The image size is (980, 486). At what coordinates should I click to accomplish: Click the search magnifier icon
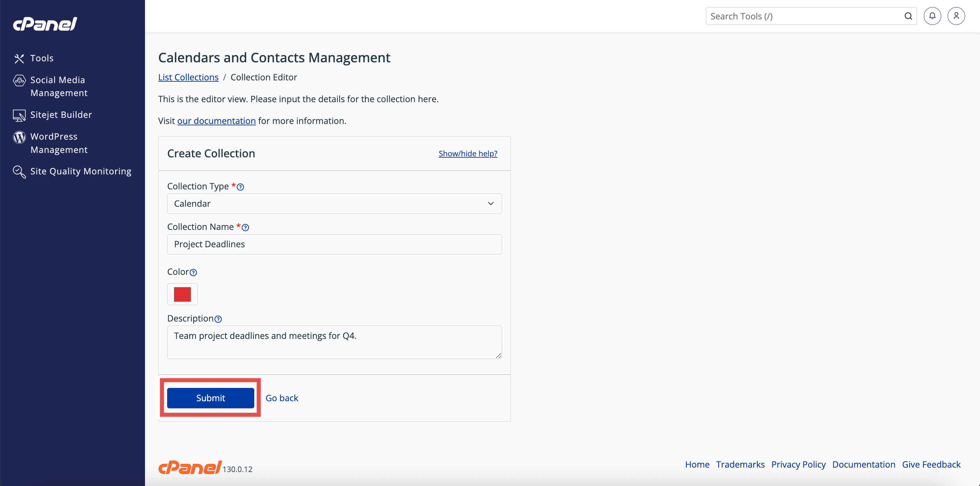pos(908,16)
